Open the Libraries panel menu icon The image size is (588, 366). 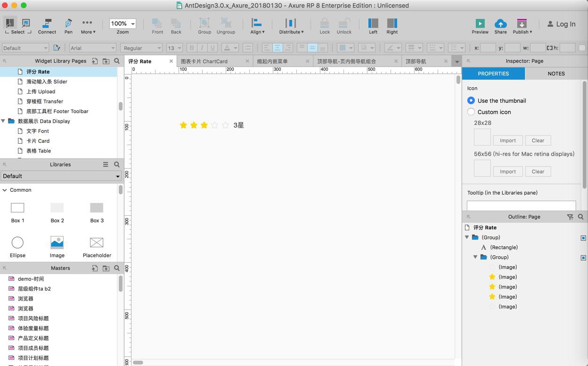point(106,164)
